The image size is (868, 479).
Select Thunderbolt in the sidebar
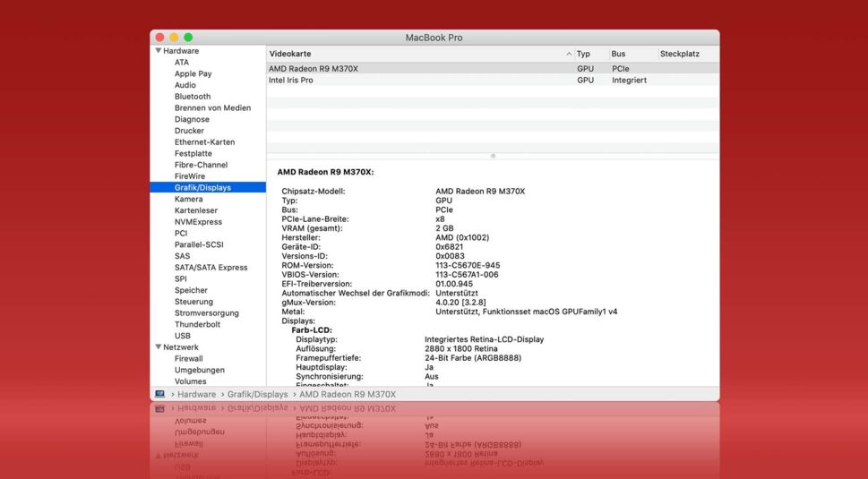click(x=197, y=324)
